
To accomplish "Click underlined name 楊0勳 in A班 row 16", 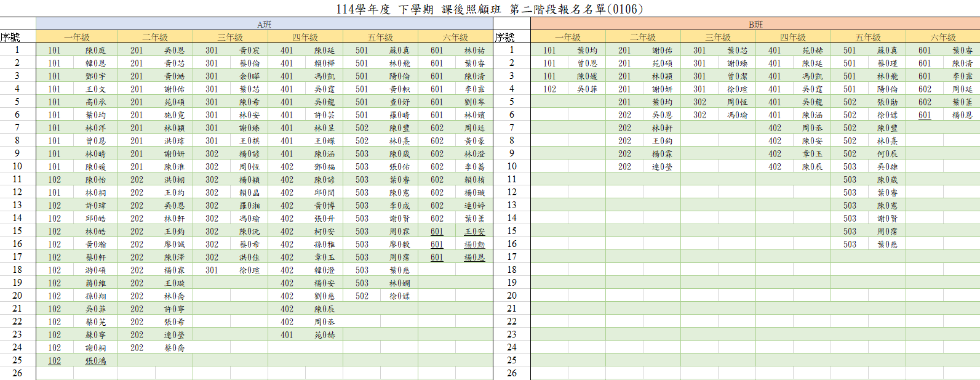I will click(x=474, y=245).
